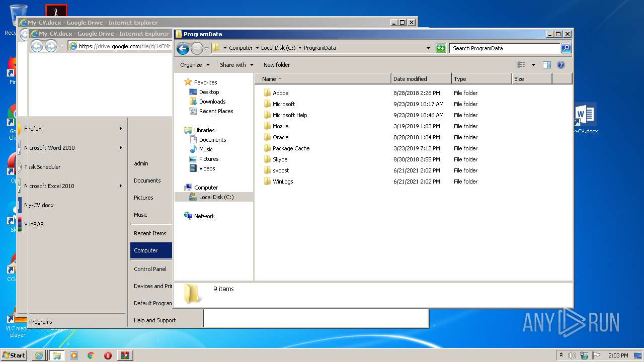Show hidden tray icons arrow

click(561, 355)
